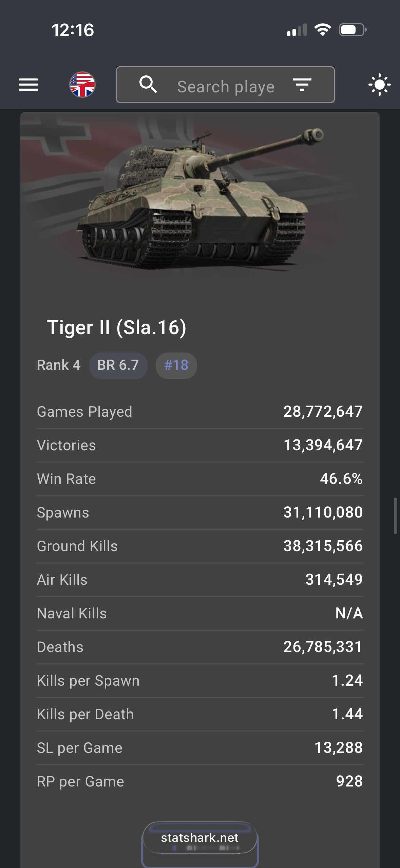Open the hamburger navigation menu

click(x=28, y=85)
